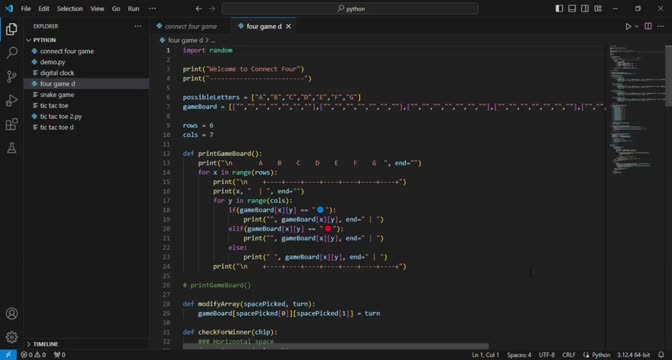This screenshot has height=360, width=672.
Task: Open Explorer Views and More Actions ellipsis
Action: 138,27
